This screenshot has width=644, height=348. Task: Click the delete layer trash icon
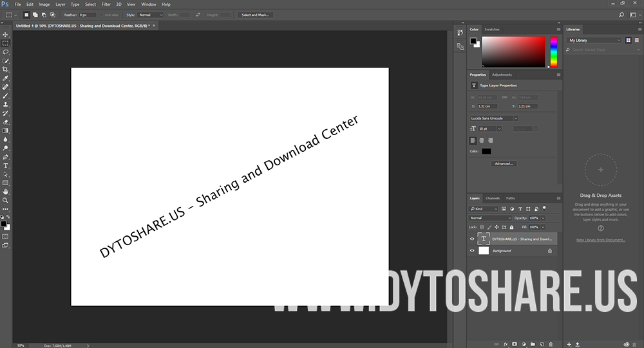(x=551, y=344)
